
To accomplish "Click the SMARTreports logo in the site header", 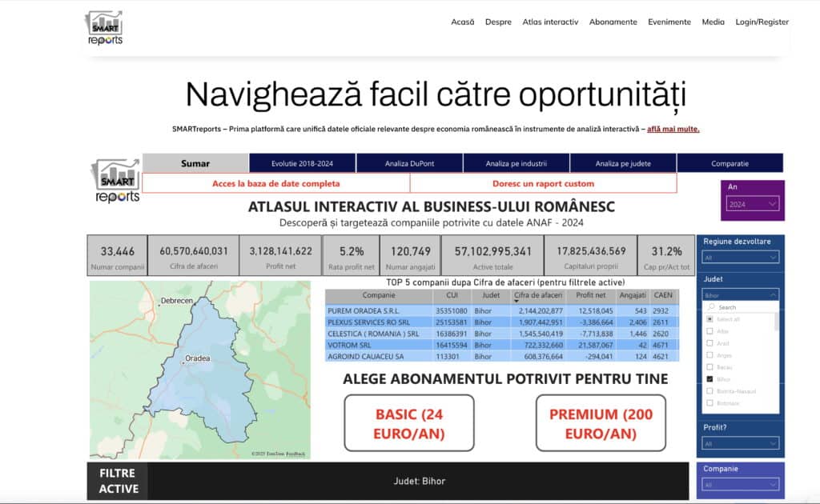I will click(105, 28).
